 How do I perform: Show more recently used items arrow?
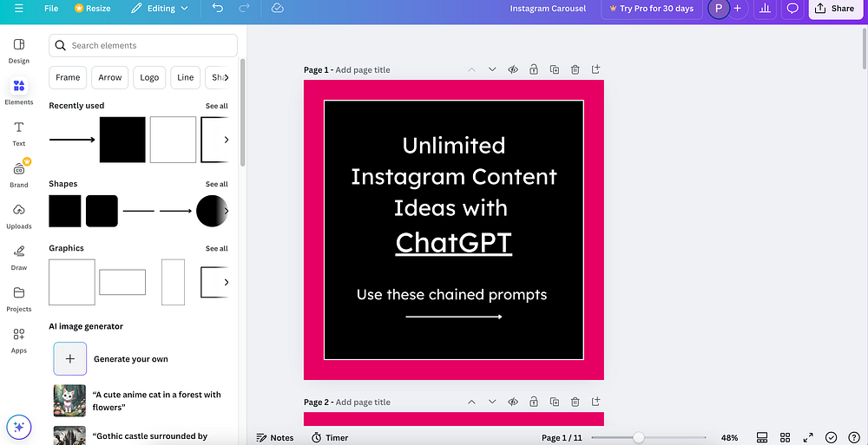click(x=226, y=140)
